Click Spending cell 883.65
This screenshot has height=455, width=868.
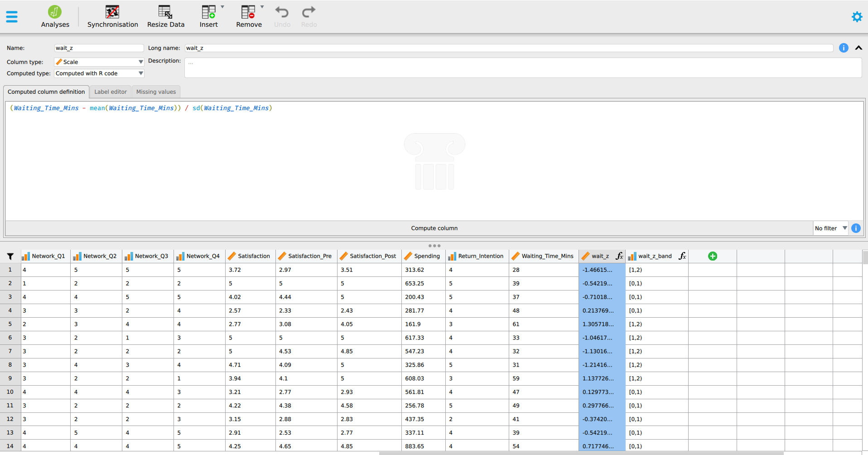pyautogui.click(x=423, y=446)
